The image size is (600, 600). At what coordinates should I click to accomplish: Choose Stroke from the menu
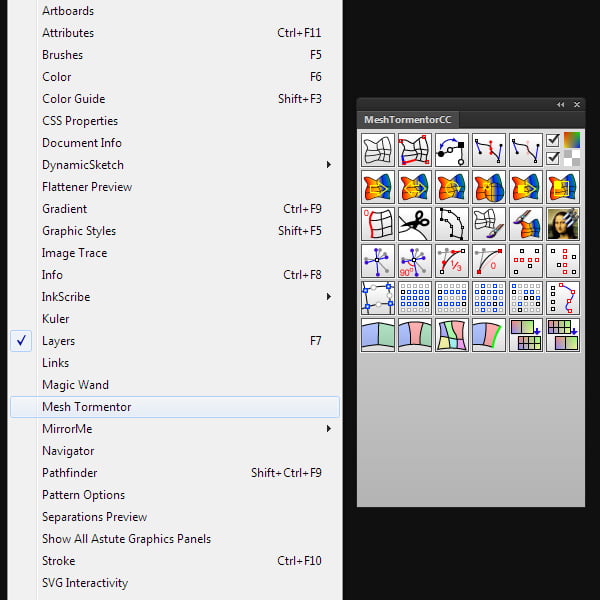point(175,561)
